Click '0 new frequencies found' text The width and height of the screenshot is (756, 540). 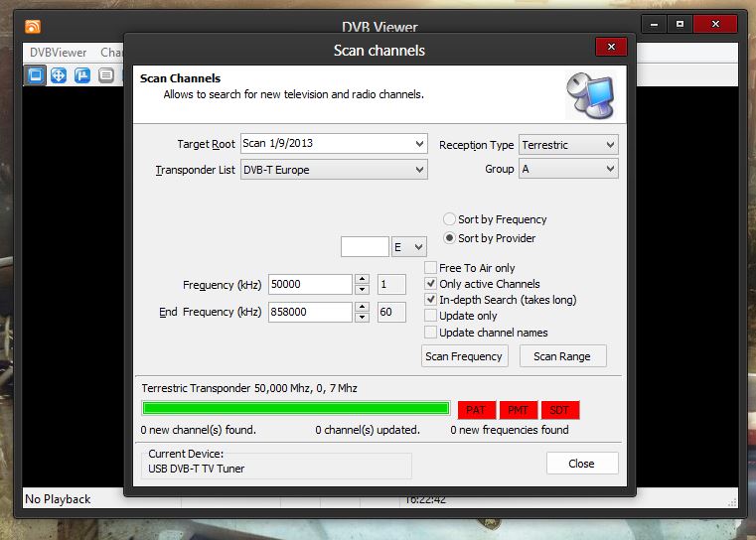click(x=510, y=430)
